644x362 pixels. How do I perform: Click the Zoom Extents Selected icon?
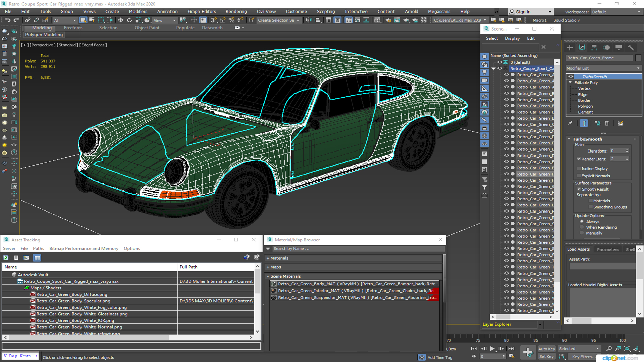[x=627, y=349]
